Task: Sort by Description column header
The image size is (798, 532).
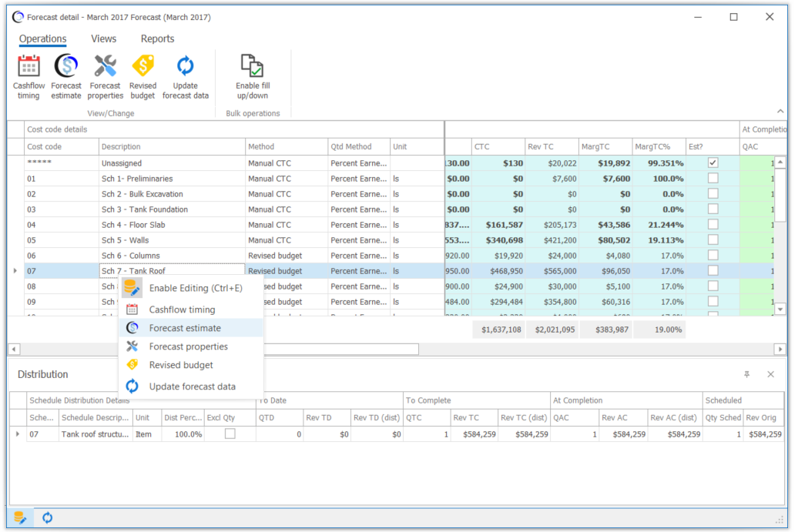Action: point(172,146)
